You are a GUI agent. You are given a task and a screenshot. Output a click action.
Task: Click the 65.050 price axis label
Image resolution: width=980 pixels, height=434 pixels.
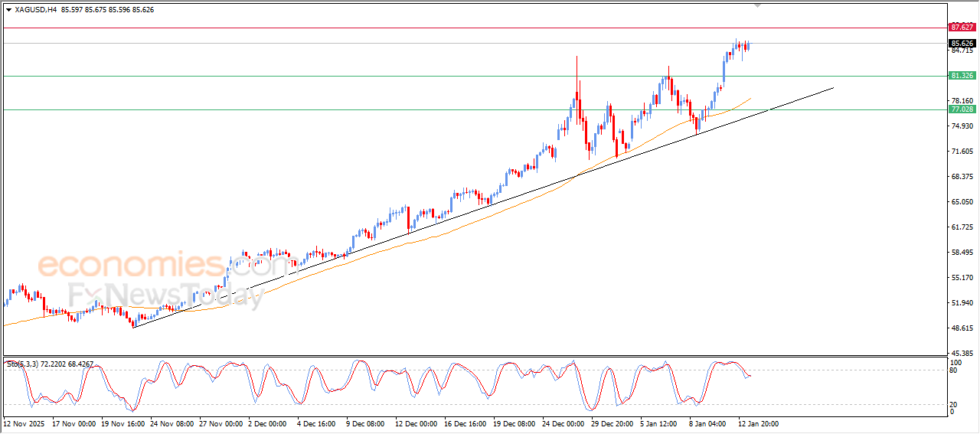[962, 202]
